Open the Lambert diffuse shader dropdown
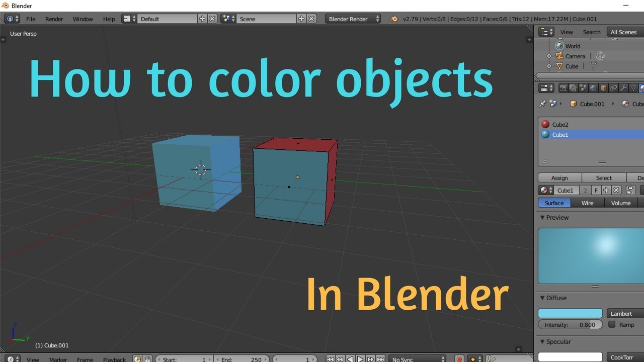The height and width of the screenshot is (362, 644). (x=625, y=313)
